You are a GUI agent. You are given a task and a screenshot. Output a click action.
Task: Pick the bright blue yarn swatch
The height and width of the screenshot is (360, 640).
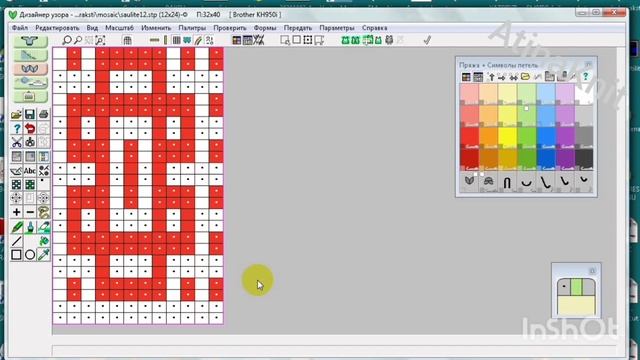[546, 137]
